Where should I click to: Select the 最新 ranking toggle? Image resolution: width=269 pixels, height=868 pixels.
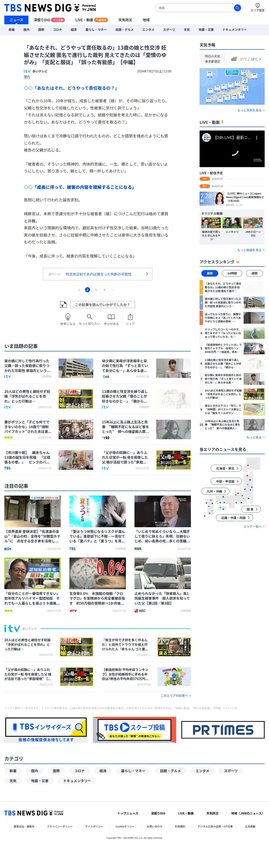pos(210,273)
